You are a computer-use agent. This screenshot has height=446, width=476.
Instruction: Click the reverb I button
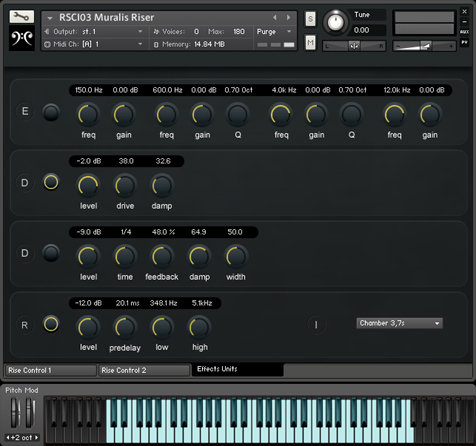316,324
